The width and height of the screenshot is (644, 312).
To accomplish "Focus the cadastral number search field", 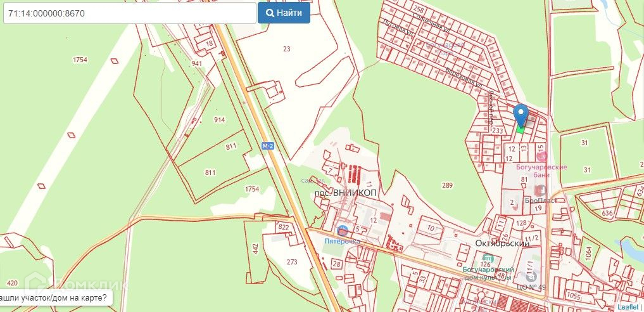I will tap(130, 13).
